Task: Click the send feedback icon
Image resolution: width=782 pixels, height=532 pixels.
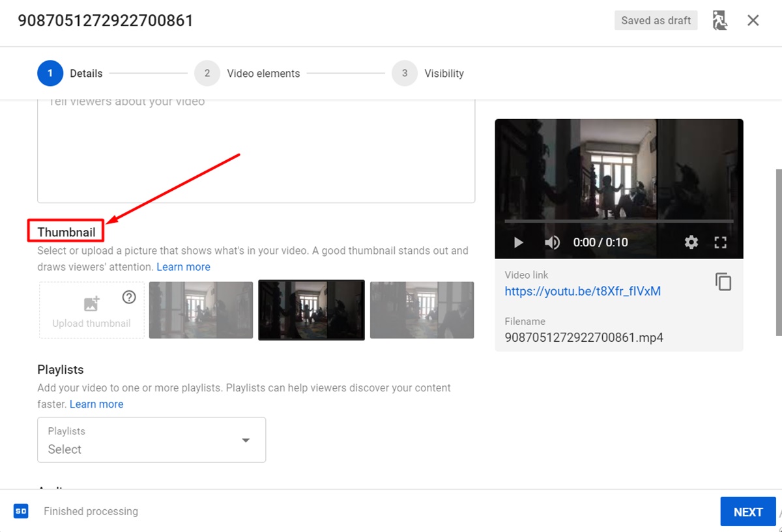Action: tap(719, 21)
